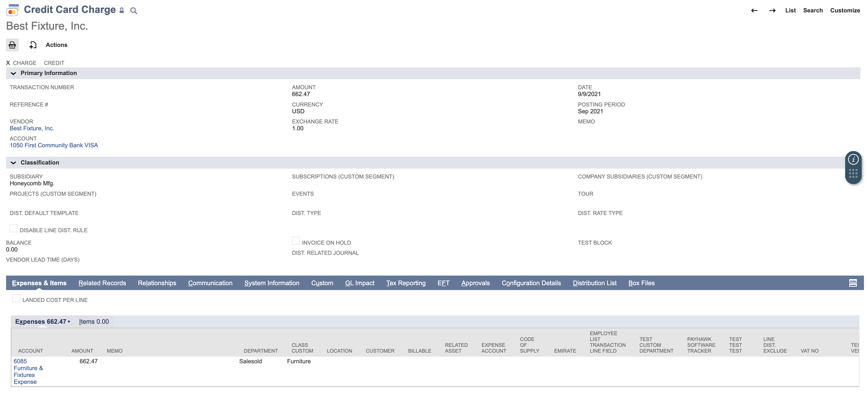Open the Relationships tab
Image resolution: width=868 pixels, height=396 pixels.
pos(157,283)
